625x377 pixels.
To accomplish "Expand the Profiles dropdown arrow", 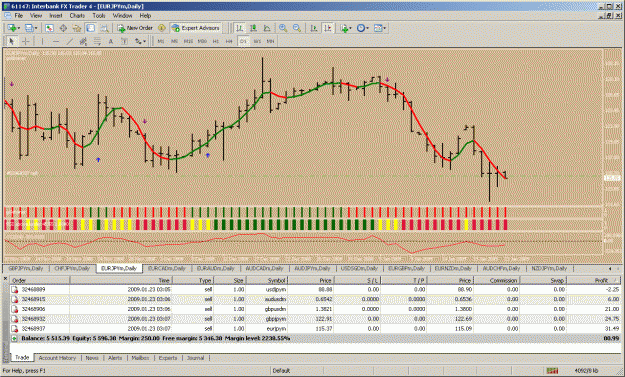I will (36, 28).
